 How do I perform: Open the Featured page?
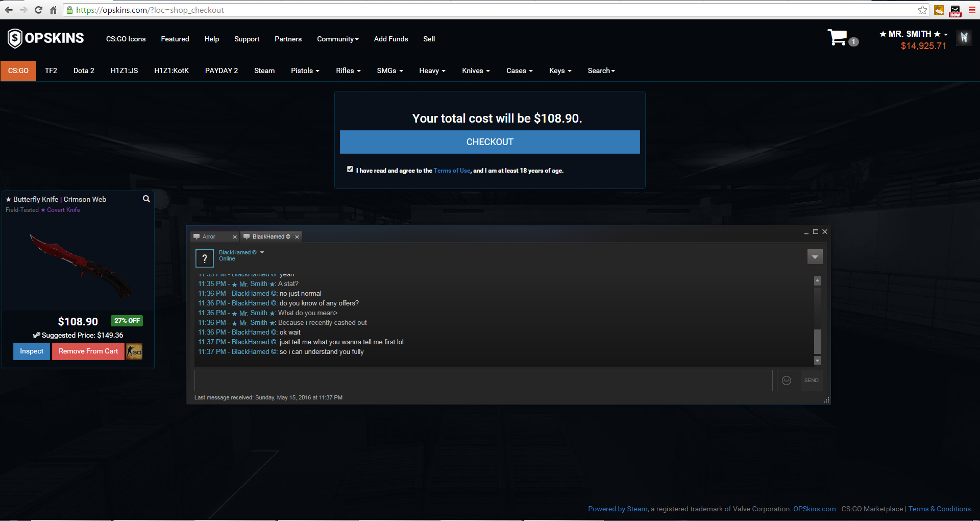pyautogui.click(x=175, y=39)
